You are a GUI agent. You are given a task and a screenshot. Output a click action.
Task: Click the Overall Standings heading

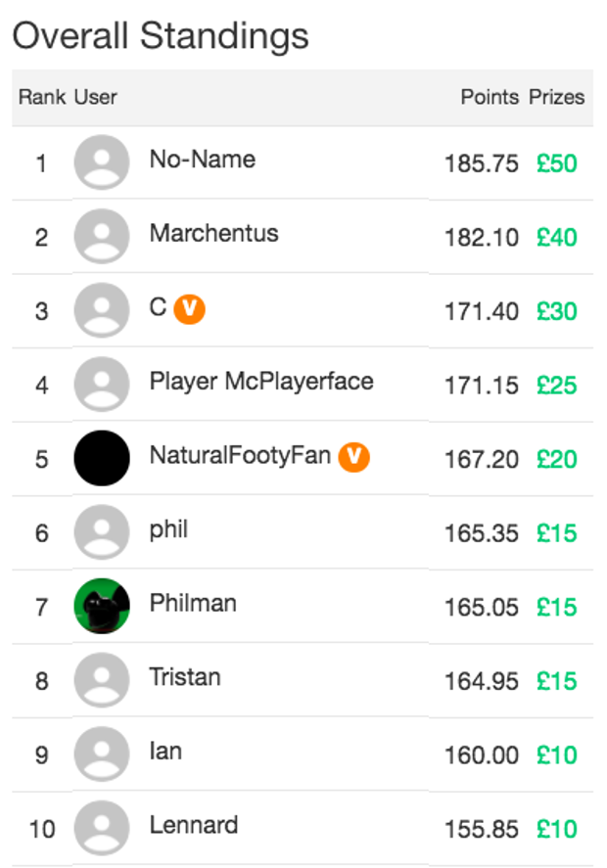161,36
